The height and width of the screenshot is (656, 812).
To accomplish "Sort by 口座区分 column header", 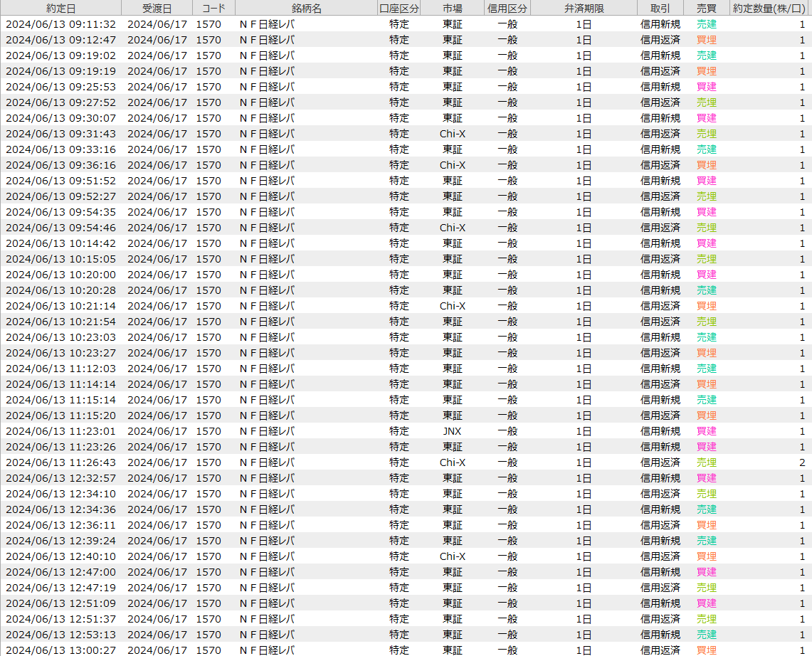I will (399, 8).
